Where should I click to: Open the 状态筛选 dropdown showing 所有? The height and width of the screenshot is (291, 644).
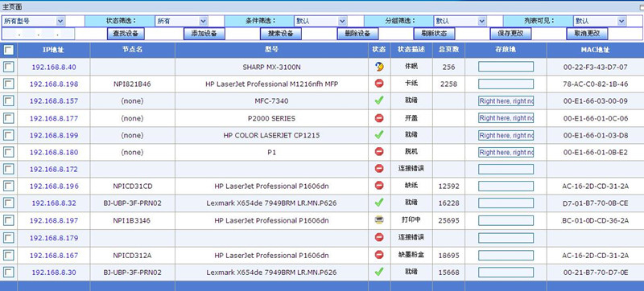181,21
